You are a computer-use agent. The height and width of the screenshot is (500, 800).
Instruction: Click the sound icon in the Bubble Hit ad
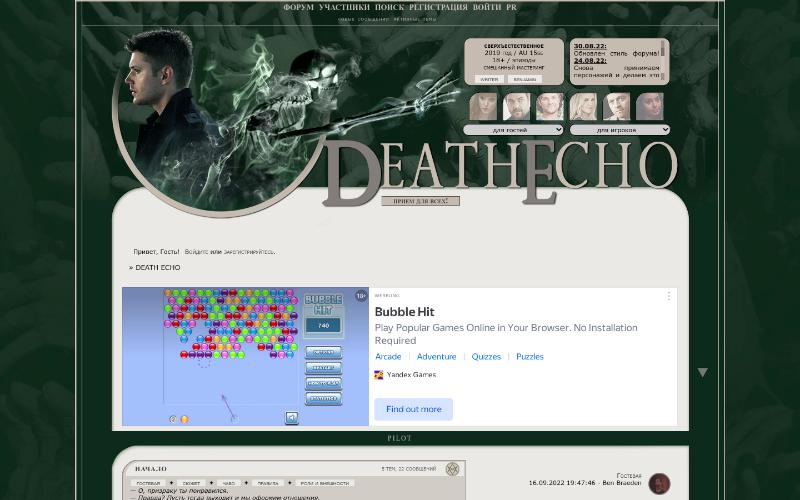(291, 418)
